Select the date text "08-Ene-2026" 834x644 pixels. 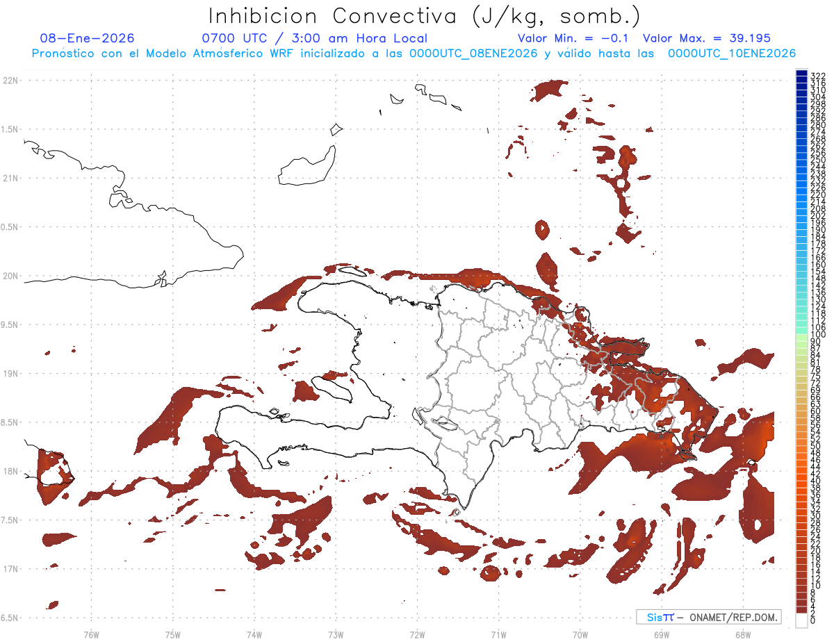[87, 38]
